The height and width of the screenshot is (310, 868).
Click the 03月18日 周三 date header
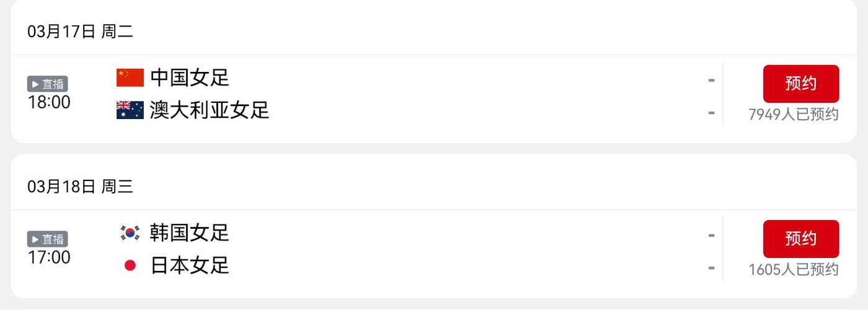80,187
